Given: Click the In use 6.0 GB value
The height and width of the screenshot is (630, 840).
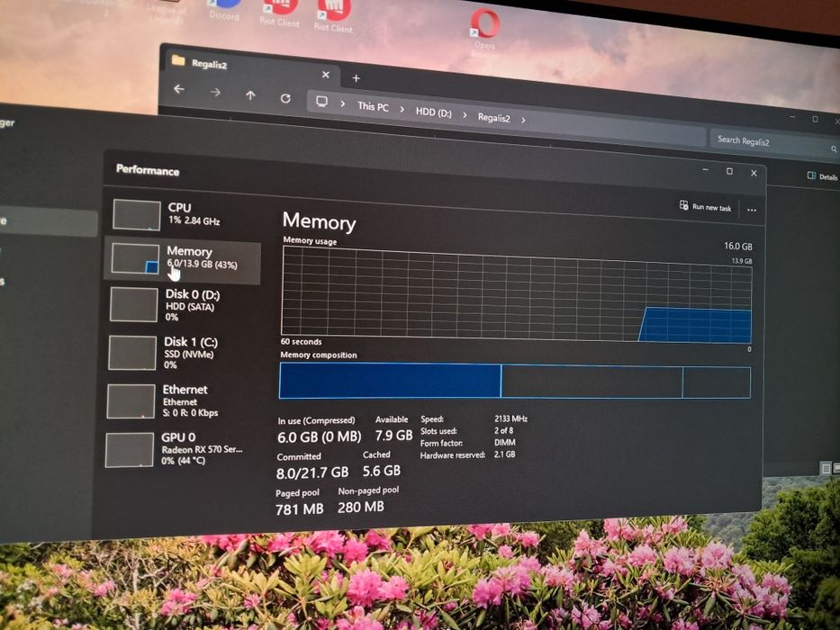Looking at the screenshot, I should coord(320,437).
